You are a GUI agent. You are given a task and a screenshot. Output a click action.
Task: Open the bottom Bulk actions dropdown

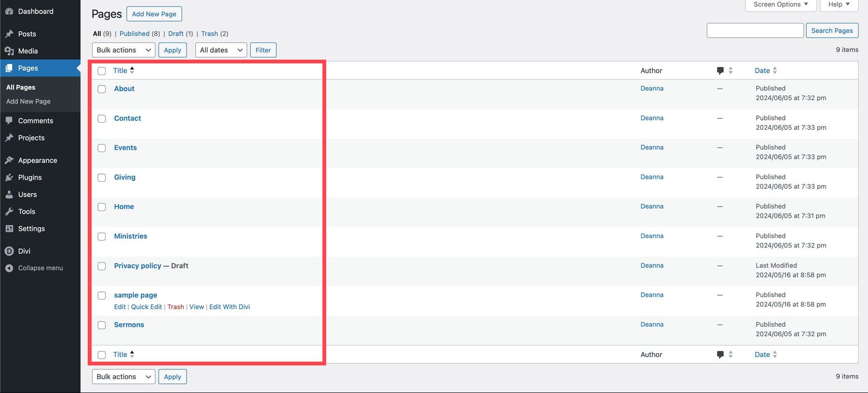click(x=123, y=377)
